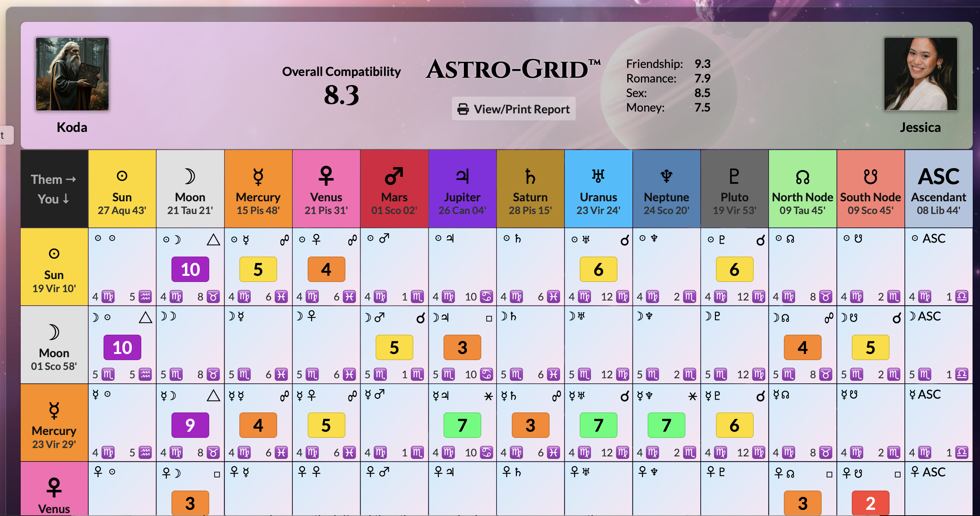980x516 pixels.
Task: Open Sun–Moon trine score 10
Action: point(190,269)
